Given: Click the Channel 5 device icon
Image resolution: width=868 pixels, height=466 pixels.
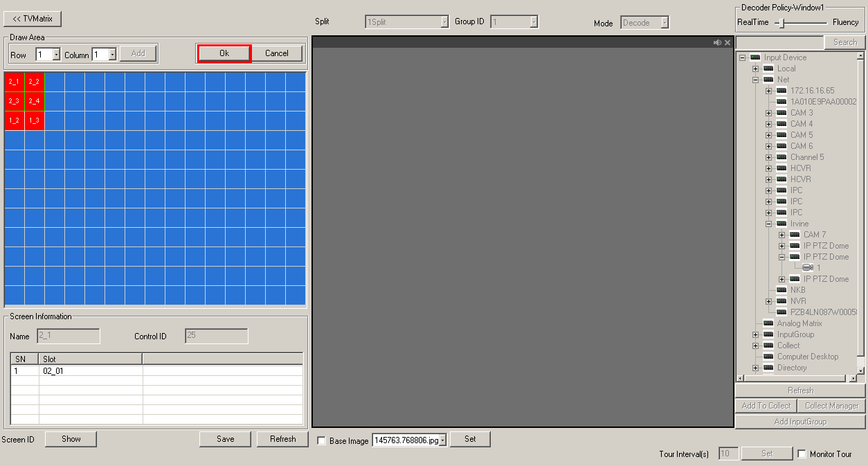Looking at the screenshot, I should [781, 157].
